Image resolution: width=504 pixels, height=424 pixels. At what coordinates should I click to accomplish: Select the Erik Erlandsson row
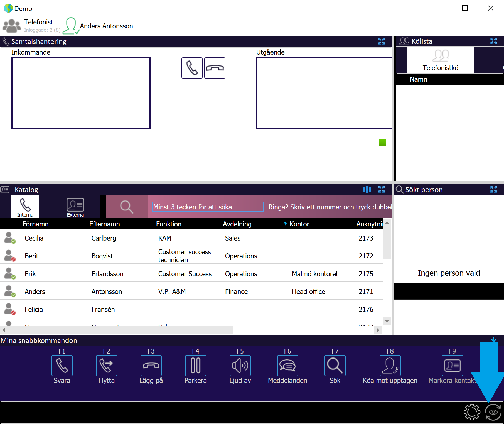191,273
